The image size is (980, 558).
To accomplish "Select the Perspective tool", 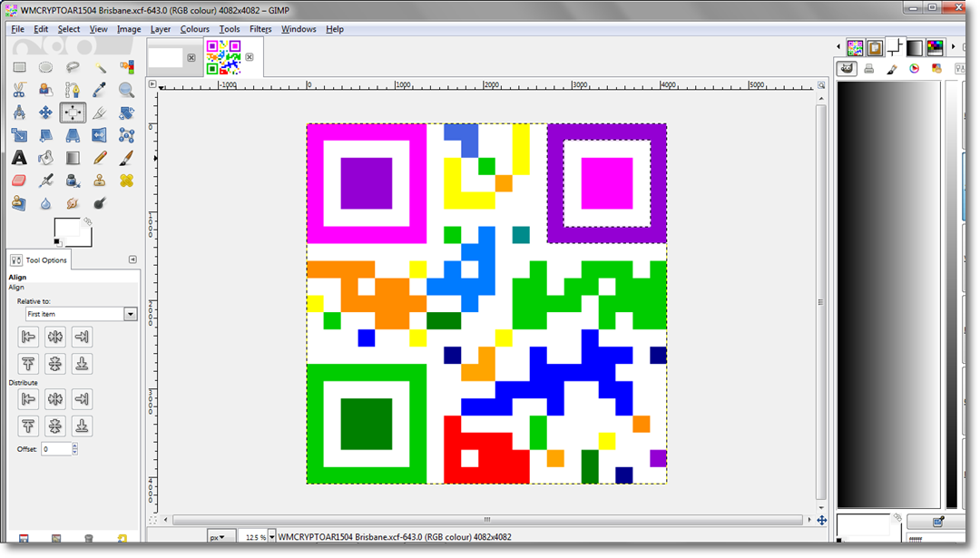I will tap(73, 135).
